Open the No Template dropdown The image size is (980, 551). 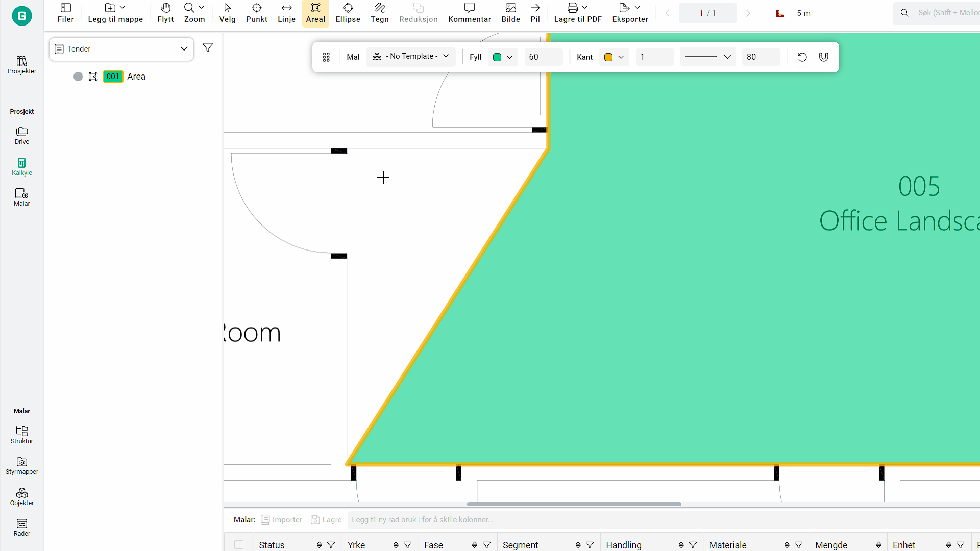[410, 57]
